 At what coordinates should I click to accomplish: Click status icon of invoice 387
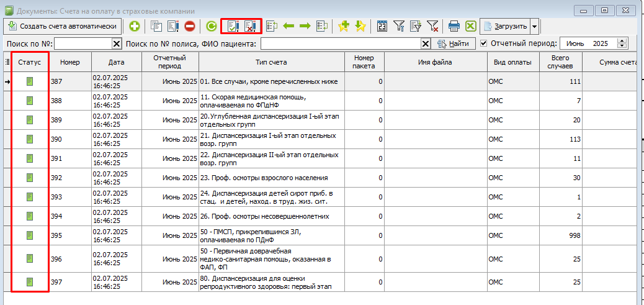click(30, 81)
